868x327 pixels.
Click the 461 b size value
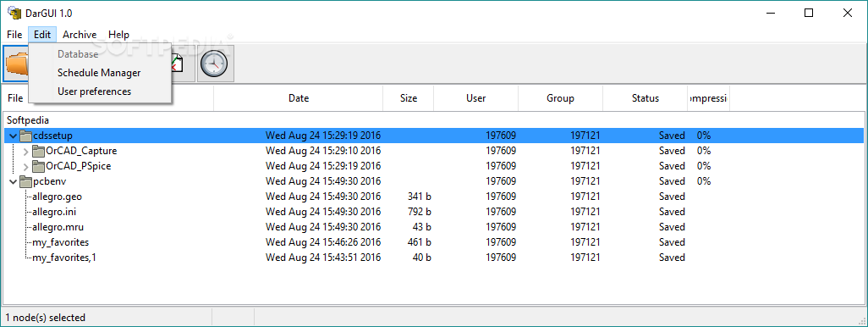419,242
